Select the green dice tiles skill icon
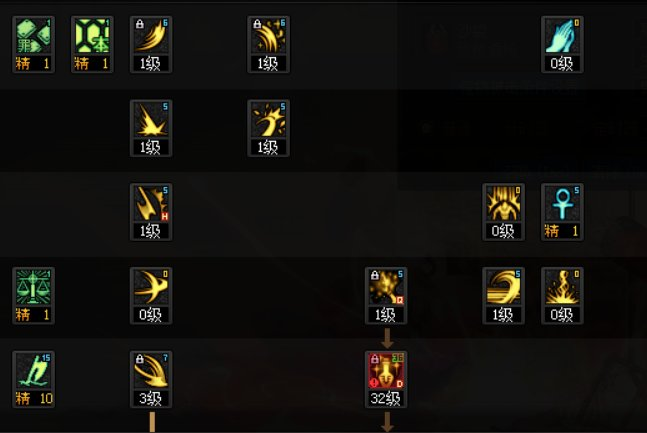Viewport: 647px width, 433px height. click(33, 44)
